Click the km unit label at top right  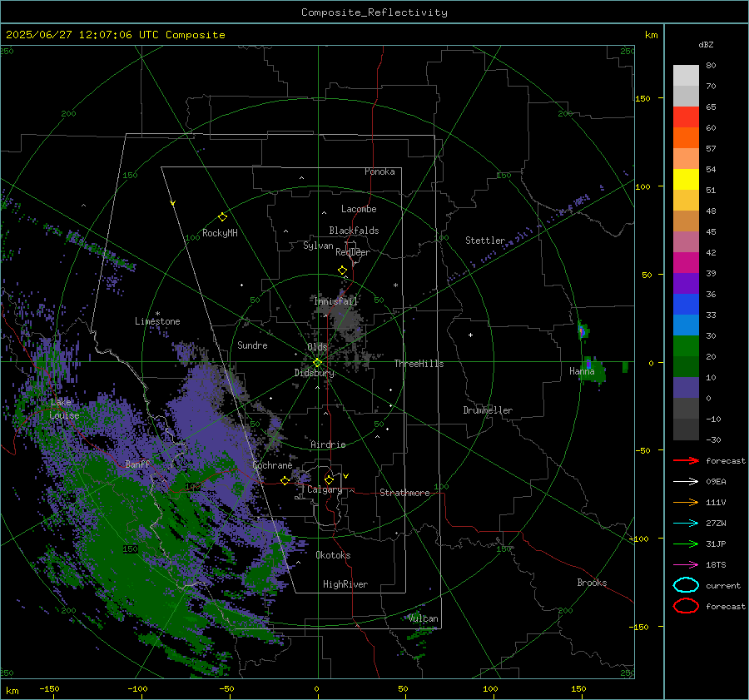click(x=651, y=35)
